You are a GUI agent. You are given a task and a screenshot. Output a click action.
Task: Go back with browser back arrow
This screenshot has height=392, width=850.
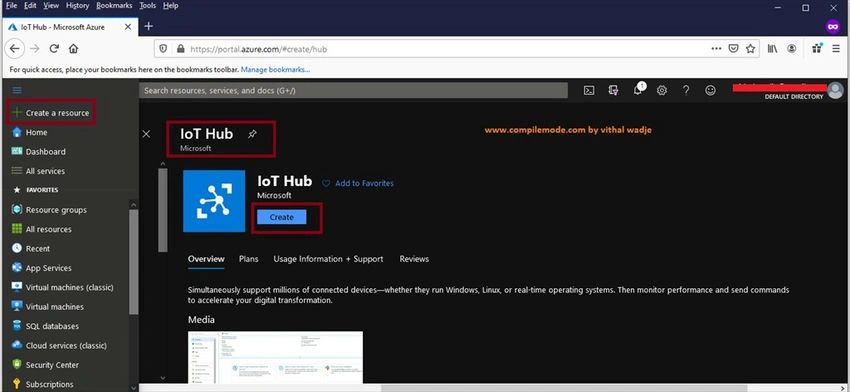tap(15, 49)
